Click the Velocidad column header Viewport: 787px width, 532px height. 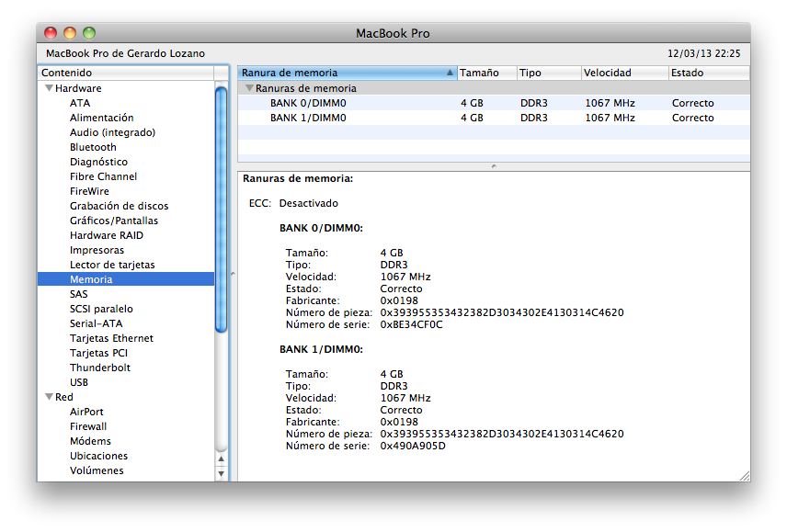coord(625,73)
